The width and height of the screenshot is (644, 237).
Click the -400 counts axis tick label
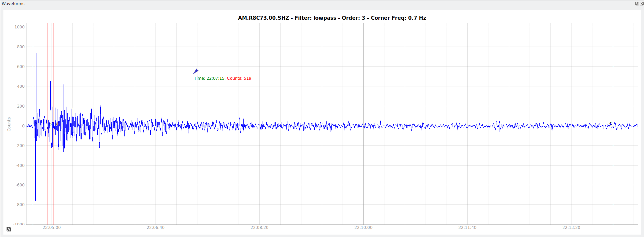pos(20,166)
